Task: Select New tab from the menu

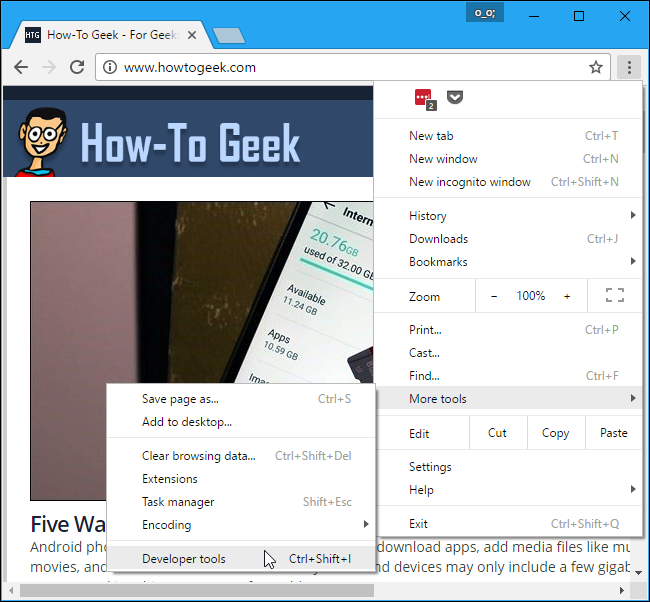Action: [x=508, y=136]
